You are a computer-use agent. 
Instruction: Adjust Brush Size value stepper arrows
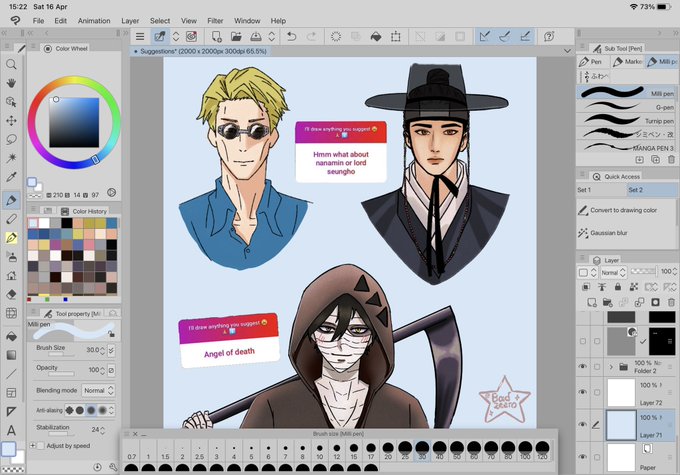(102, 350)
